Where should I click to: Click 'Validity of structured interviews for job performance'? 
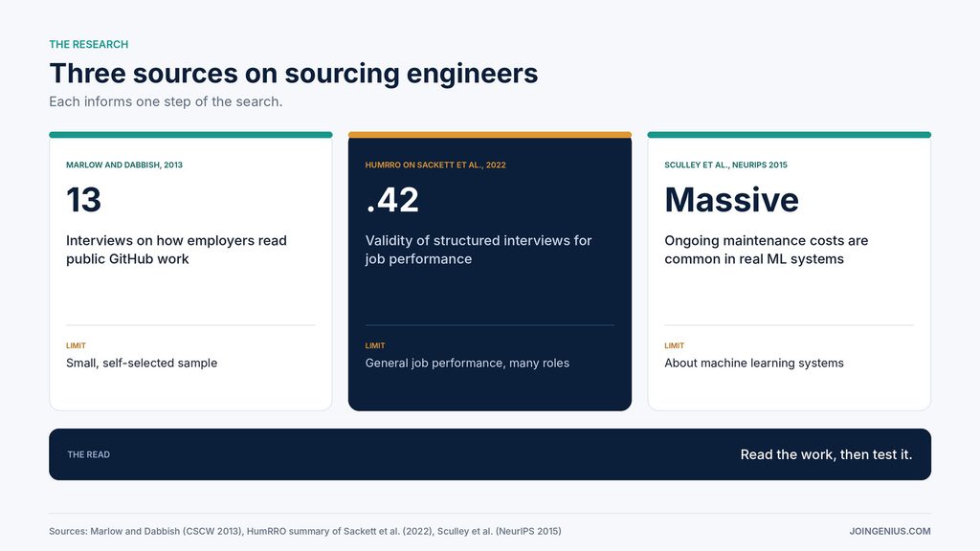coord(479,250)
